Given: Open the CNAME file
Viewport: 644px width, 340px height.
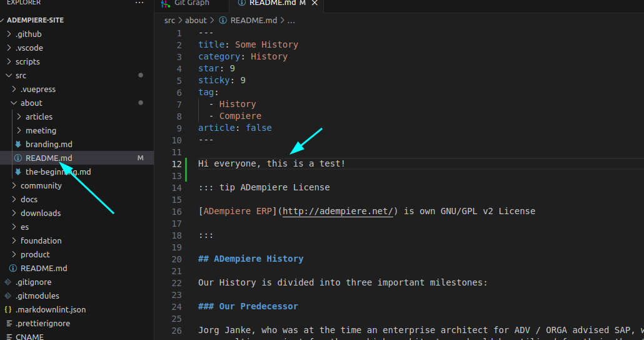Looking at the screenshot, I should [x=29, y=337].
